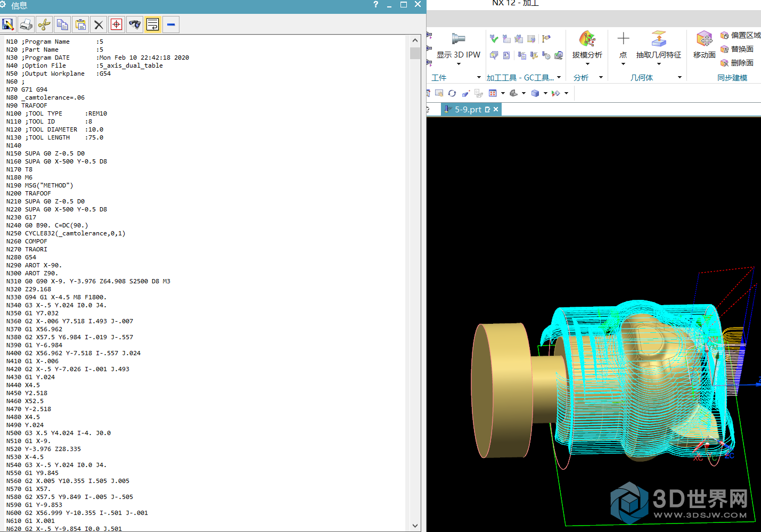Click the tool with clock icon
The image size is (761, 532).
tap(546, 55)
